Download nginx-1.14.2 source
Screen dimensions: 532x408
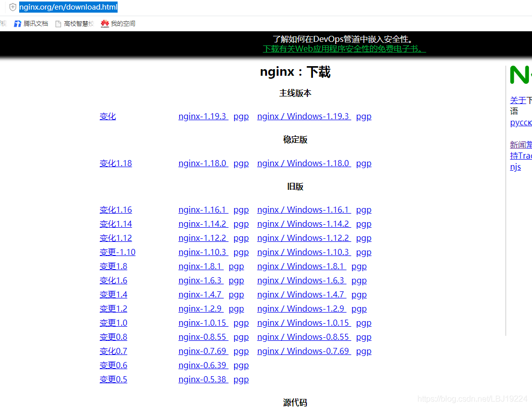203,224
